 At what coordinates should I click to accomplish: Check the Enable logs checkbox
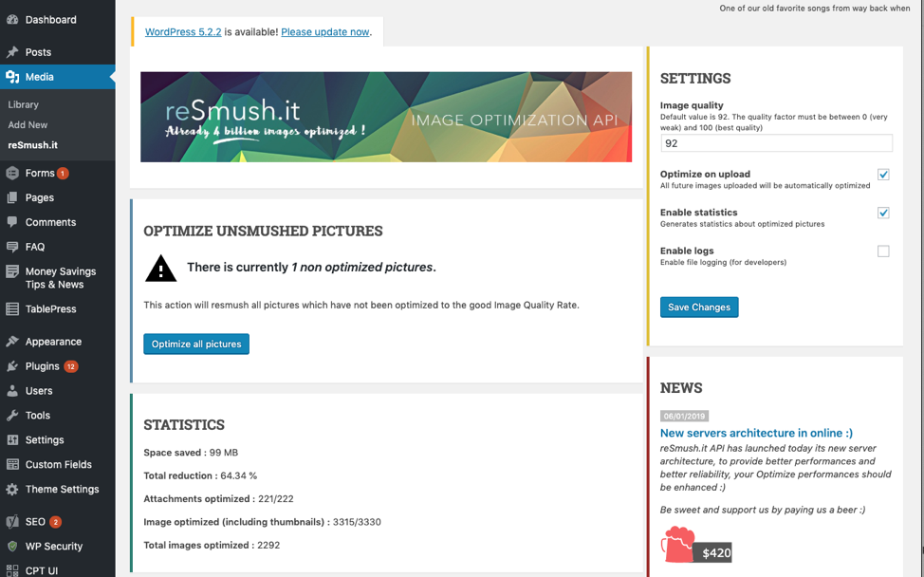883,251
